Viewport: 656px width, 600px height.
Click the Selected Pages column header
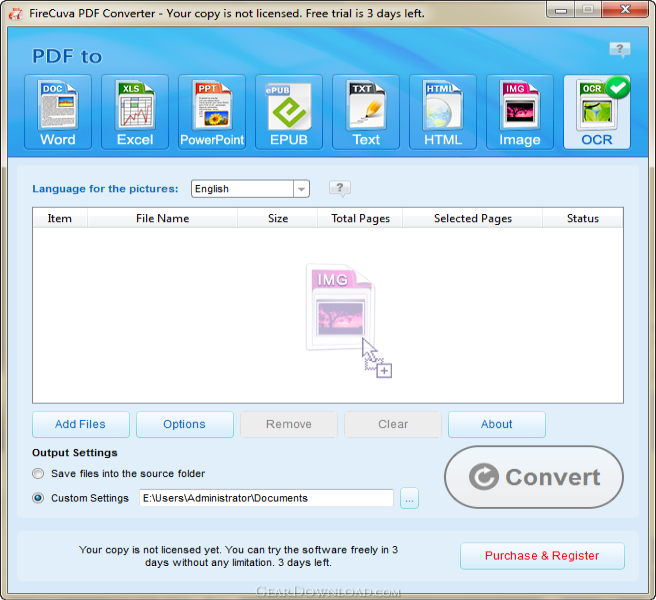click(x=473, y=218)
